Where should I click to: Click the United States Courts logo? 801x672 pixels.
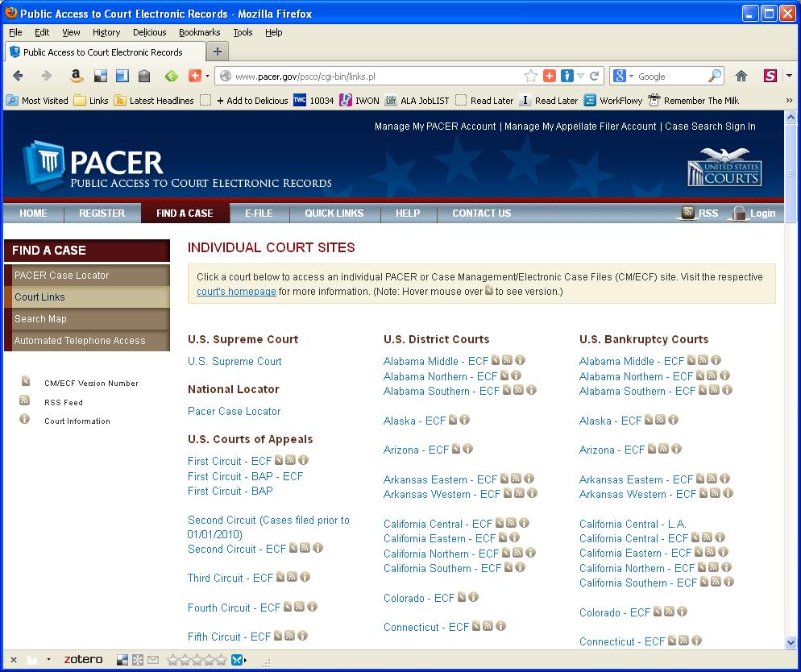(x=724, y=167)
